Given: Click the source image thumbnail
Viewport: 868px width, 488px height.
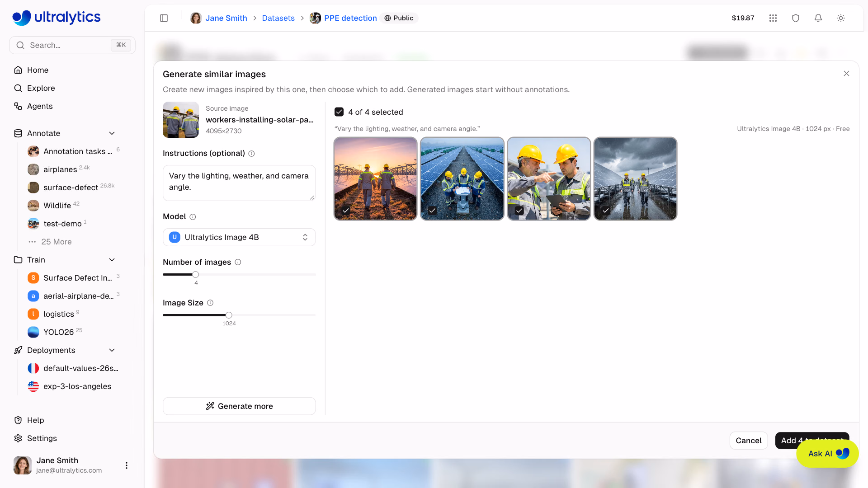Looking at the screenshot, I should click(x=181, y=120).
